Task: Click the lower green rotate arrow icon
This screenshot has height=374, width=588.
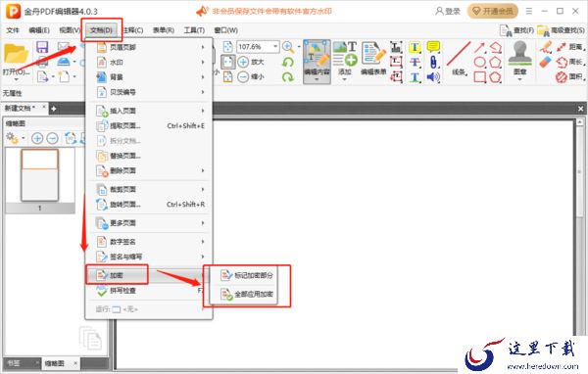Action: pos(288,77)
